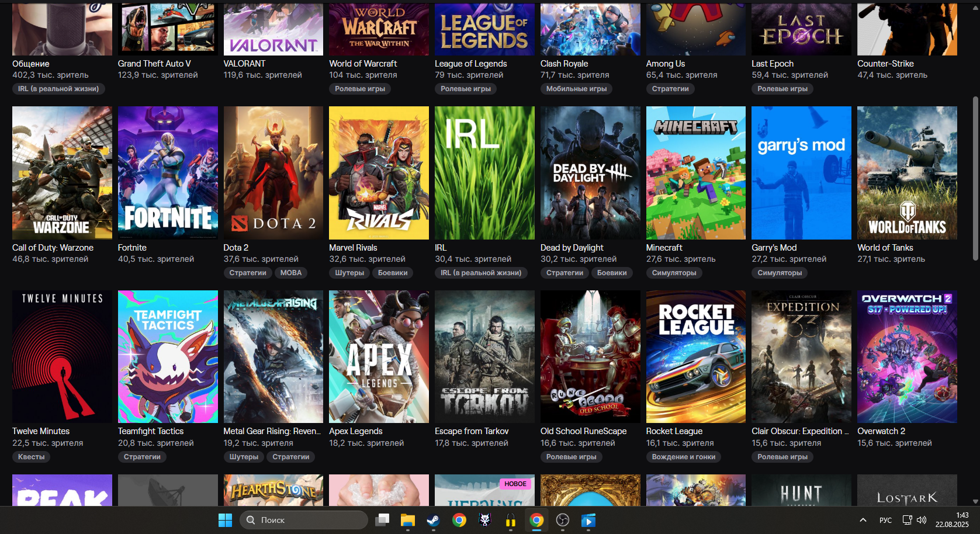Viewport: 980px width, 534px height.
Task: Select the Мобильные игры tag
Action: 577,89
